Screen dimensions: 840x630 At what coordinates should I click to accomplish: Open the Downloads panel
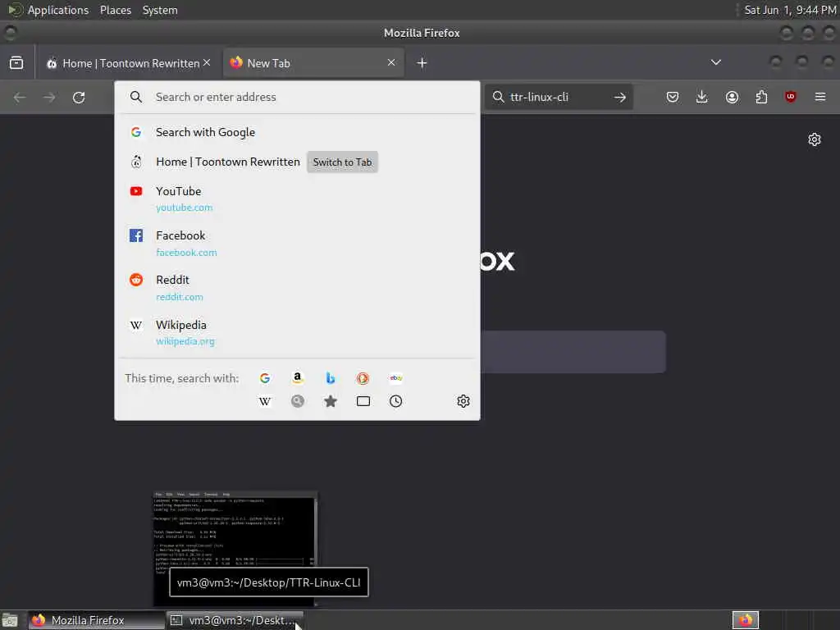[702, 97]
